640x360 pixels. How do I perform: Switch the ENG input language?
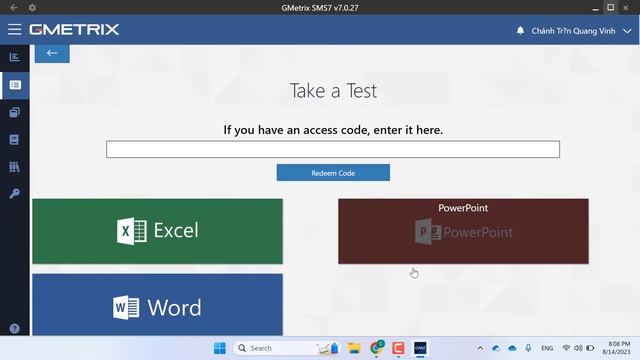click(547, 348)
